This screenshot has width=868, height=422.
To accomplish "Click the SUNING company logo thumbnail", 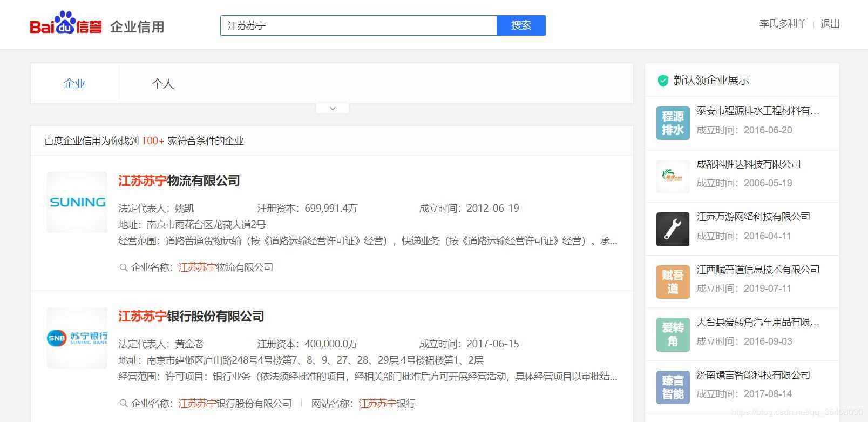I will 77,202.
